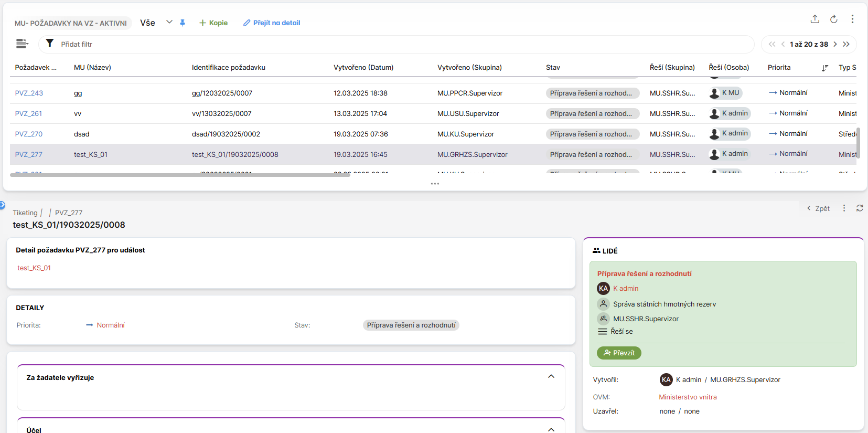The height and width of the screenshot is (433, 868).
Task: Click the Kopie button
Action: pos(213,23)
